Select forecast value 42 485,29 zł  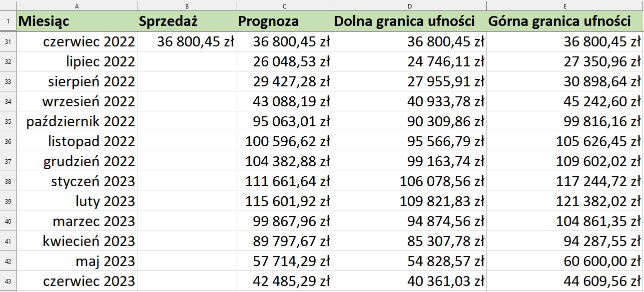(x=284, y=281)
